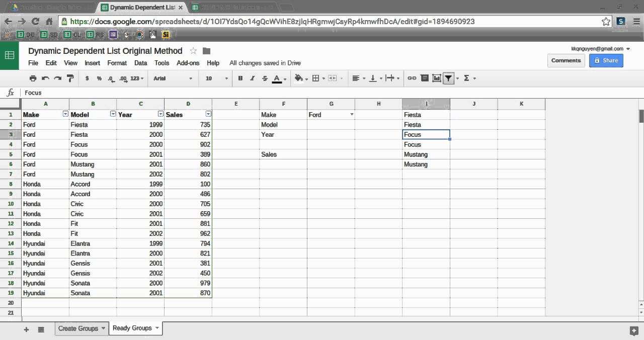Click the Merge cells icon
Image resolution: width=644 pixels, height=340 pixels.
click(332, 78)
